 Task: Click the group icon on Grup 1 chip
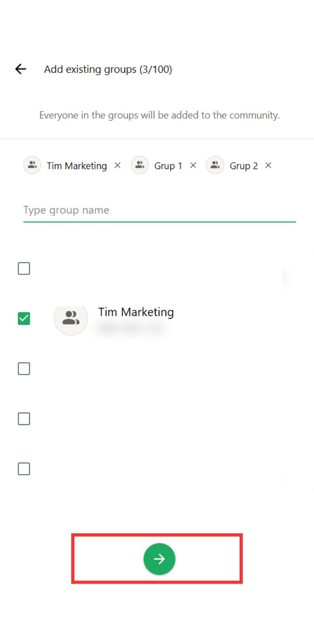pos(140,165)
